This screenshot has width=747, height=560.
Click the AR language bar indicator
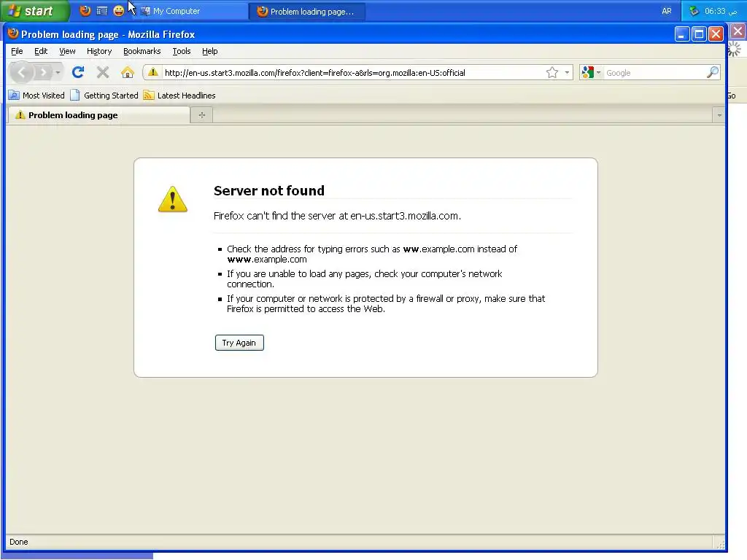pyautogui.click(x=667, y=11)
